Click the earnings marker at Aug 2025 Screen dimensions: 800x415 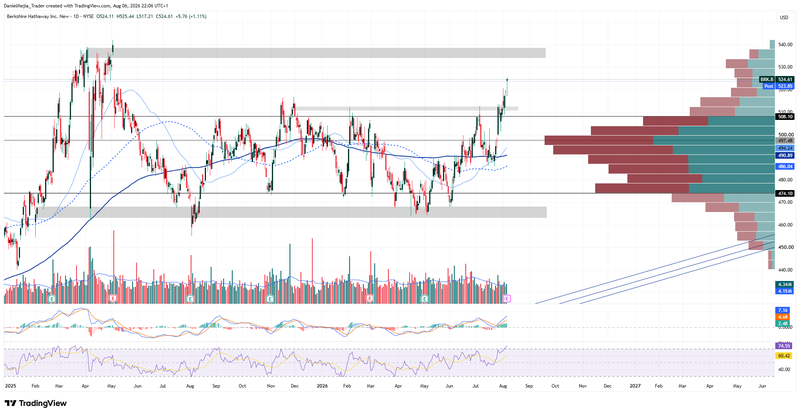(190, 298)
